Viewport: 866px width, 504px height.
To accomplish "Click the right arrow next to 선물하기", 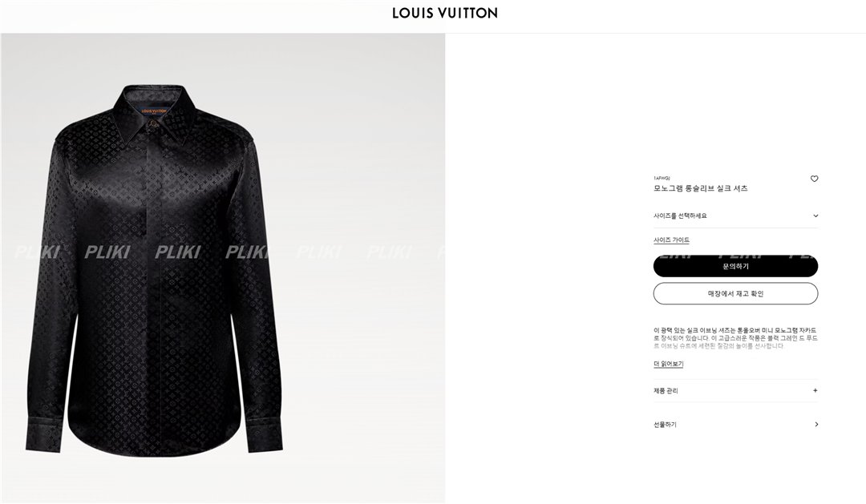I will pos(816,425).
